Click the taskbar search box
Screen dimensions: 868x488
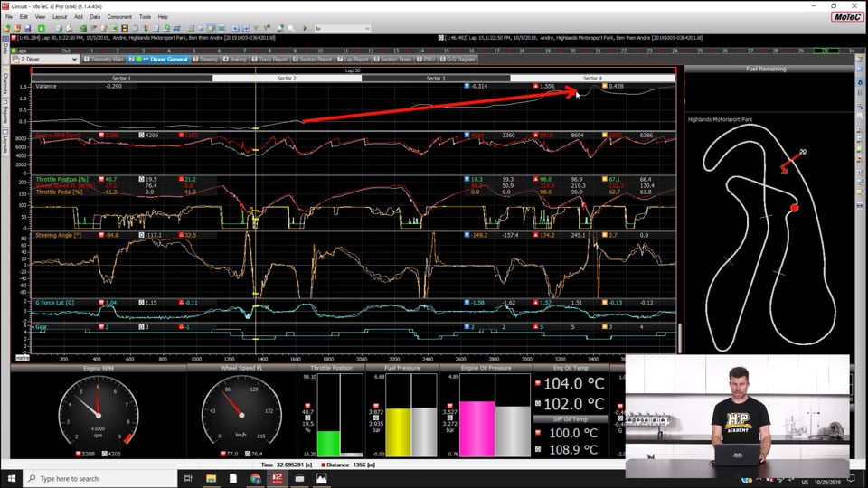[x=100, y=478]
